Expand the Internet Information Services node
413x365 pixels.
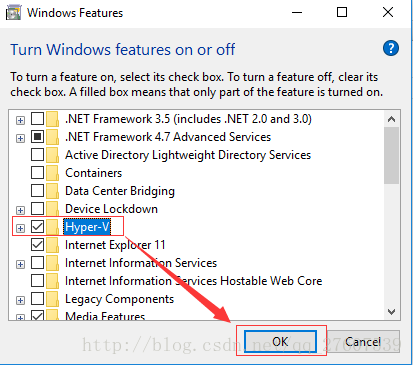20,264
